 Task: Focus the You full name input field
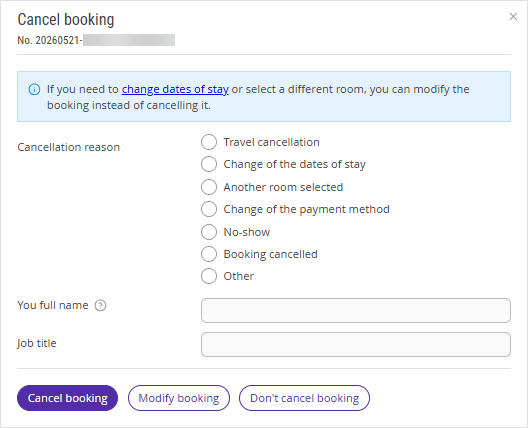pos(356,310)
